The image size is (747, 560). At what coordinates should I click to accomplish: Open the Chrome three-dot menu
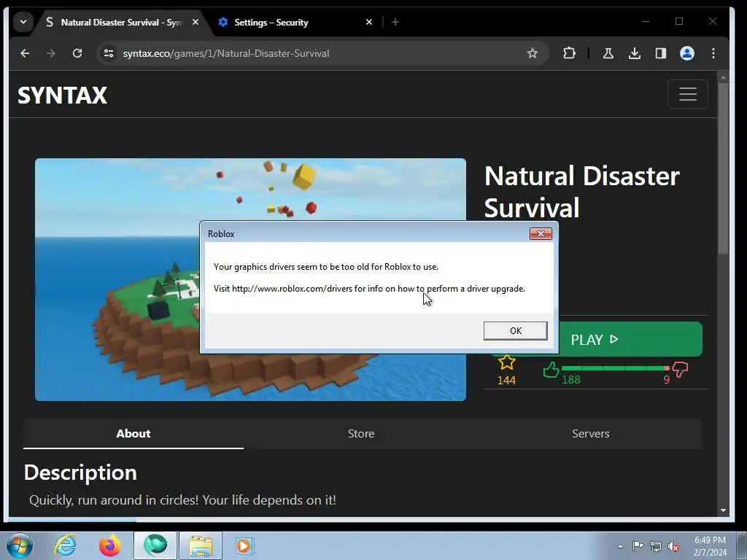pyautogui.click(x=713, y=53)
